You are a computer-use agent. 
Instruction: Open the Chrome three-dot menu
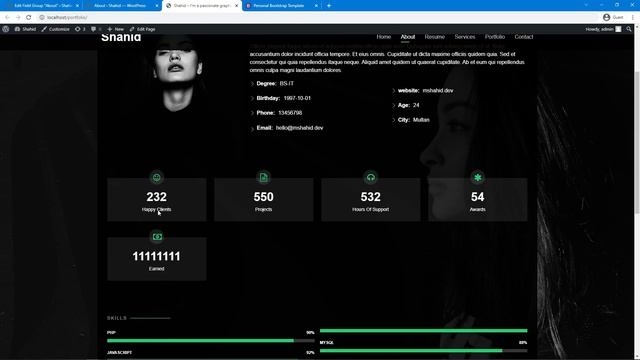point(633,17)
